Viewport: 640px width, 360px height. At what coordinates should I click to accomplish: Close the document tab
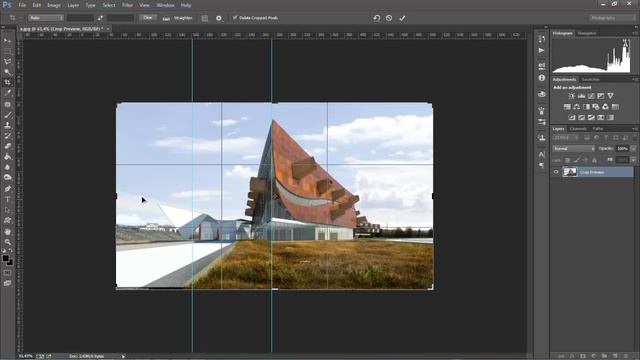coord(108,29)
